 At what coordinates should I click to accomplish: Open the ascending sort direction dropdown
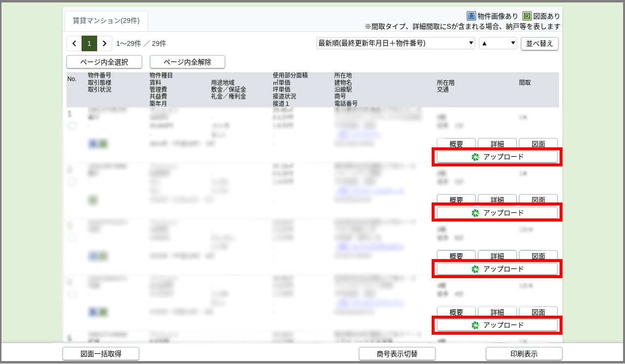[498, 43]
